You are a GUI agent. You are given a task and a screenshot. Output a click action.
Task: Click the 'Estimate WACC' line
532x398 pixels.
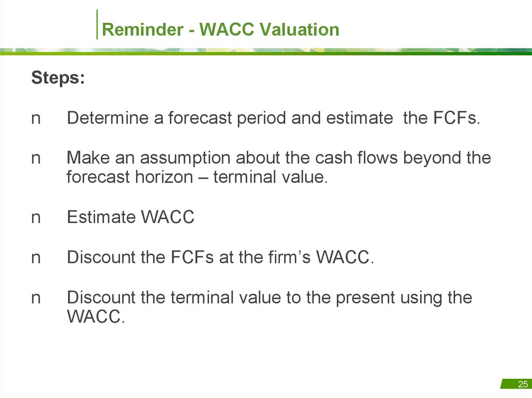pos(130,217)
